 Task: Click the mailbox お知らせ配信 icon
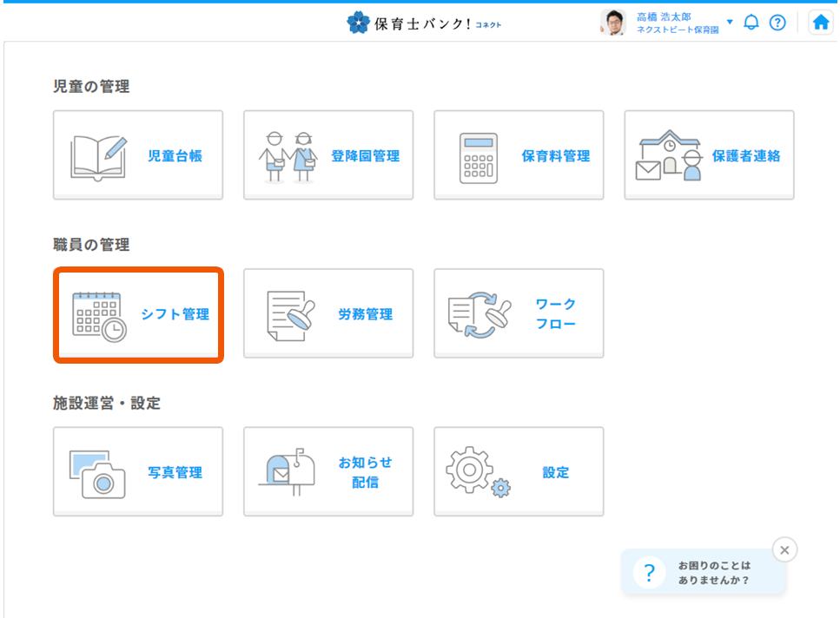tap(288, 473)
